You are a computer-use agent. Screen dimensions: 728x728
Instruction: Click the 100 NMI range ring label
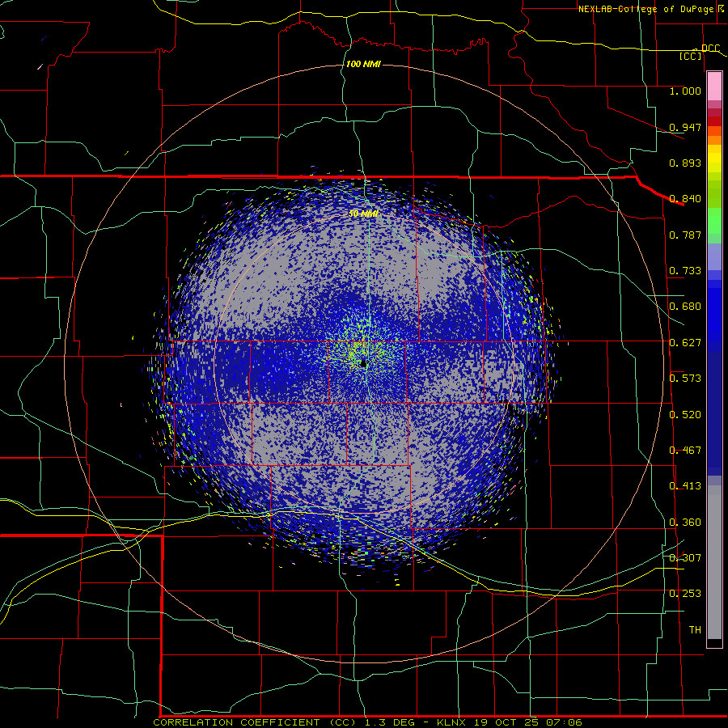[x=363, y=64]
